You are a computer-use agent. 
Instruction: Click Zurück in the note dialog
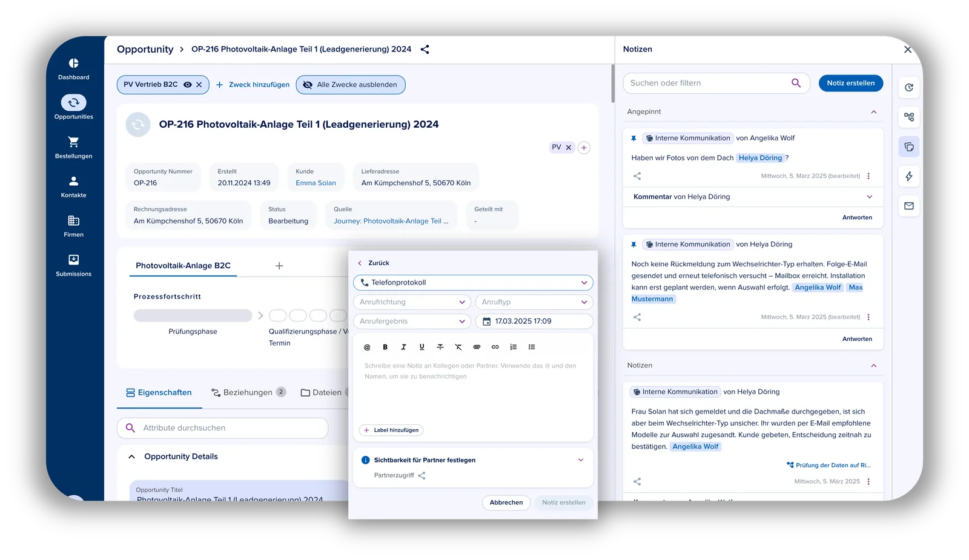pos(374,263)
